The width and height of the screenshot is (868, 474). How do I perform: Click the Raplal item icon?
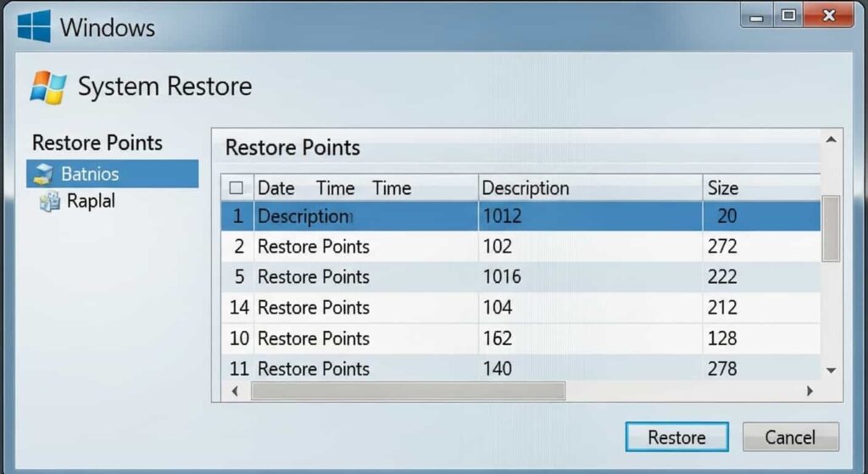pyautogui.click(x=49, y=201)
